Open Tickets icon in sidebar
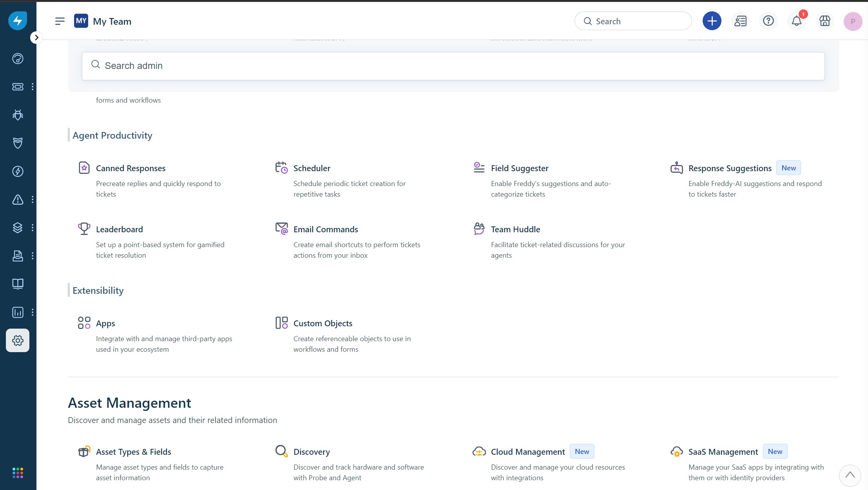The image size is (868, 490). [x=18, y=87]
